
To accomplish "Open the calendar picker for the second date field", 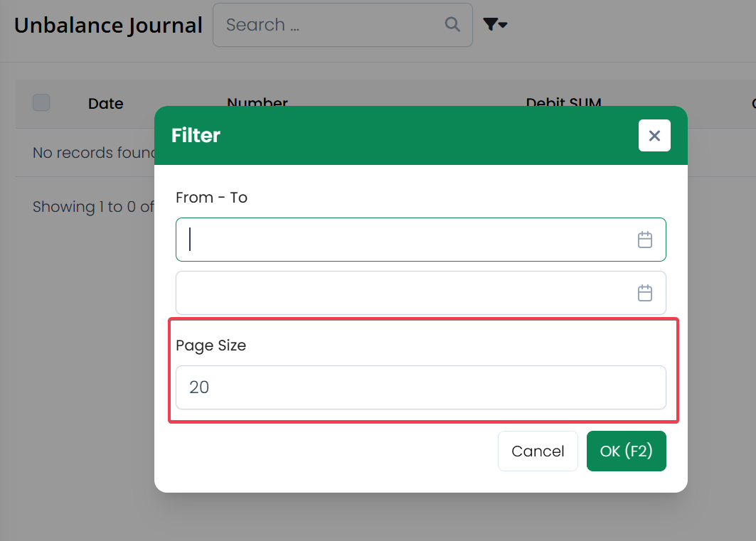I will [x=644, y=293].
